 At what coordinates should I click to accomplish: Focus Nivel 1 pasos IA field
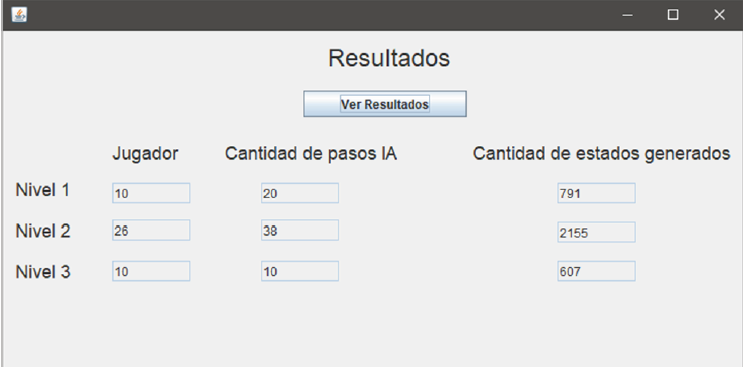pos(300,193)
